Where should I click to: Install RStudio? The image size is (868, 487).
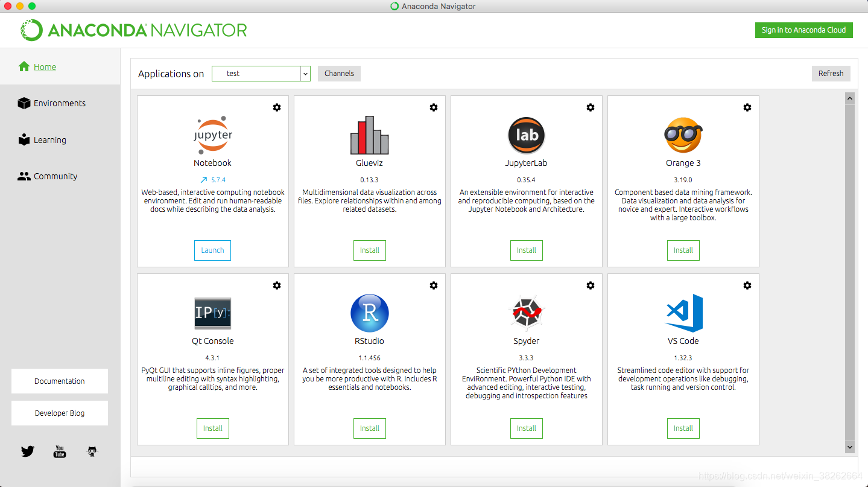tap(369, 428)
